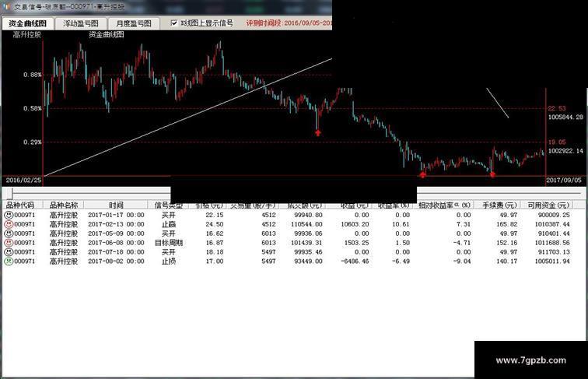This screenshot has width=588, height=379.
Task: Click the red smiley icon in the 2017-02-13 row
Action: [x=9, y=224]
